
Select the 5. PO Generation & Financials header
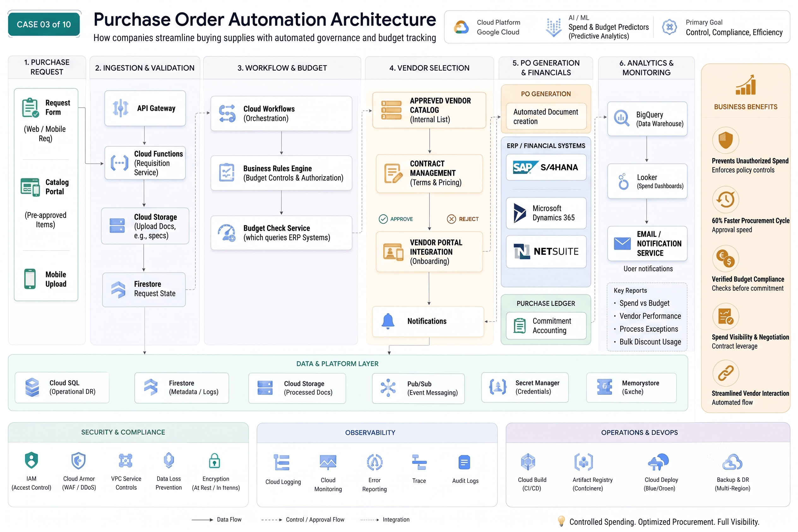click(x=545, y=68)
